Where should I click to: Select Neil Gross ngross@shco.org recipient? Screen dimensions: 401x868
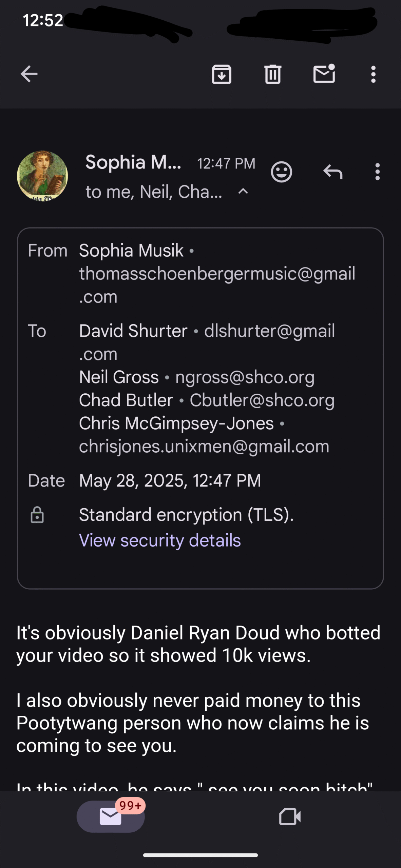(197, 377)
